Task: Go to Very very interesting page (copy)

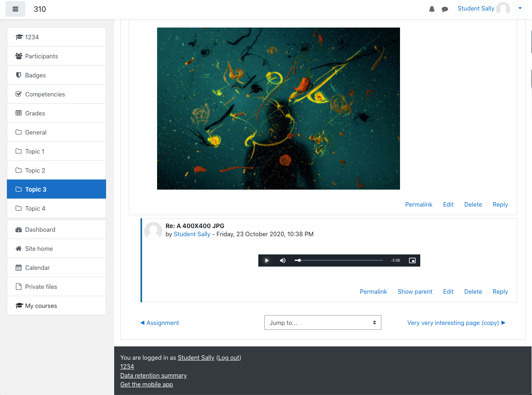Action: click(x=456, y=323)
